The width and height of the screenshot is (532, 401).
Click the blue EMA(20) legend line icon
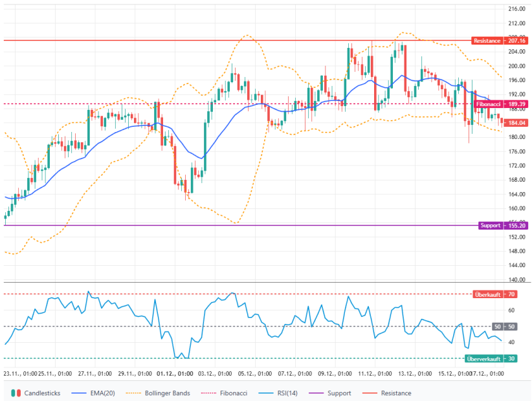pyautogui.click(x=80, y=393)
